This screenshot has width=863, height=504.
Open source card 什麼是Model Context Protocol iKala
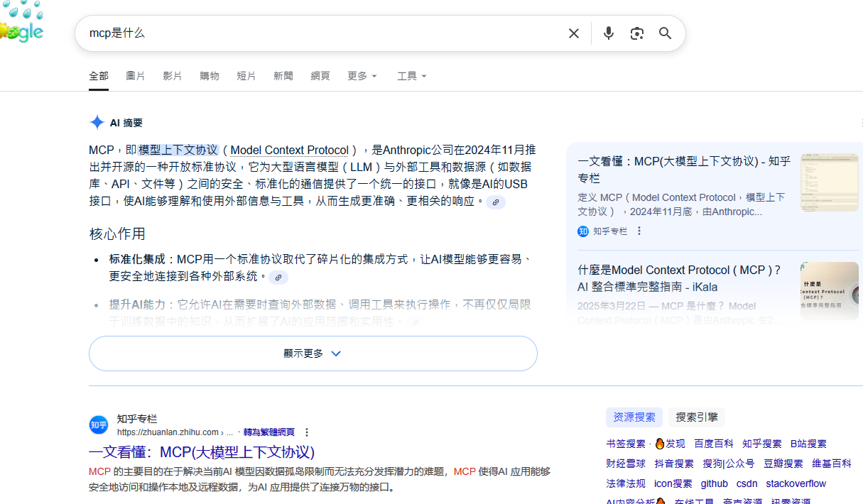pyautogui.click(x=679, y=278)
